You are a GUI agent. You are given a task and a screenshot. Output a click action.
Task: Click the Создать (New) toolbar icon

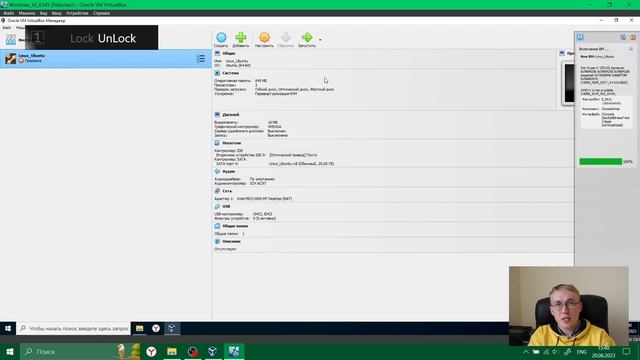[x=221, y=38]
